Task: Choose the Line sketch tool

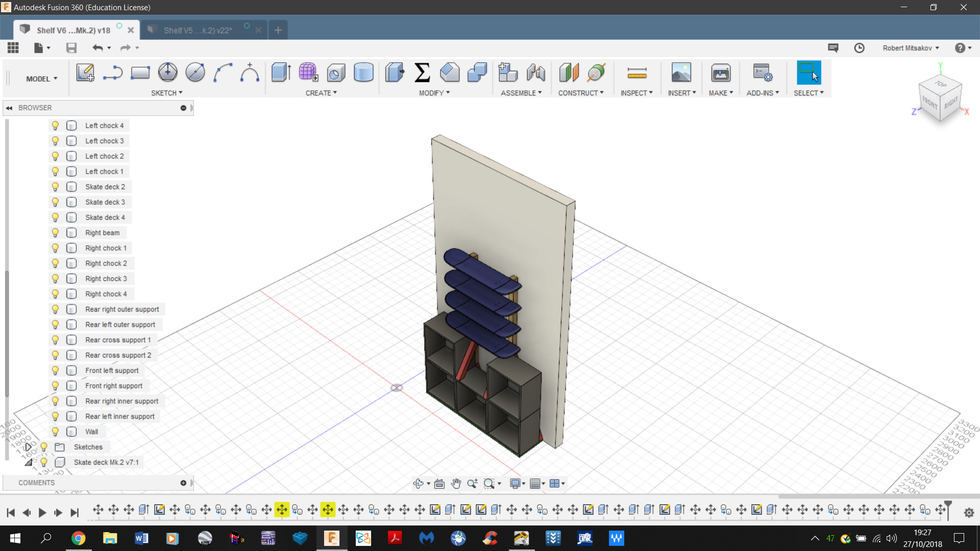Action: [112, 72]
